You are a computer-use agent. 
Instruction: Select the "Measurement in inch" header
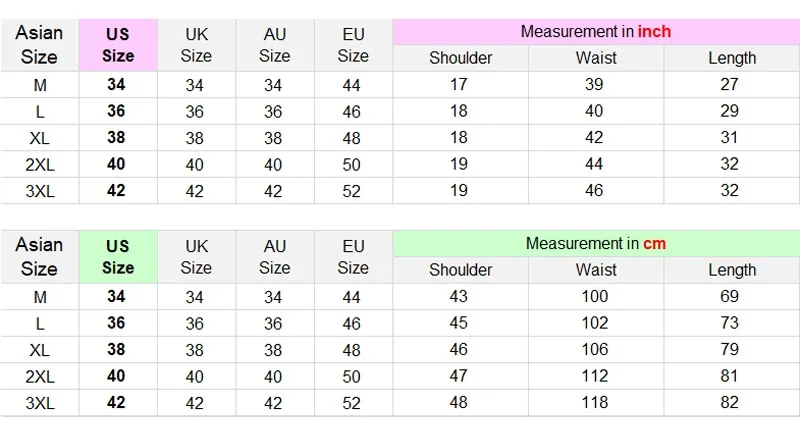tap(595, 32)
